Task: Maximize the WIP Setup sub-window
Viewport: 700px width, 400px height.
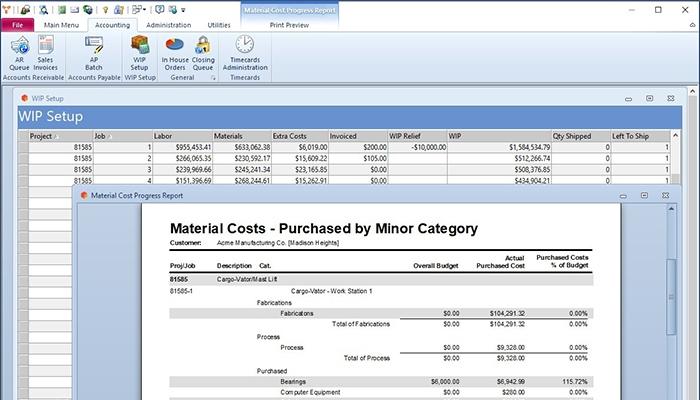Action: click(650, 98)
